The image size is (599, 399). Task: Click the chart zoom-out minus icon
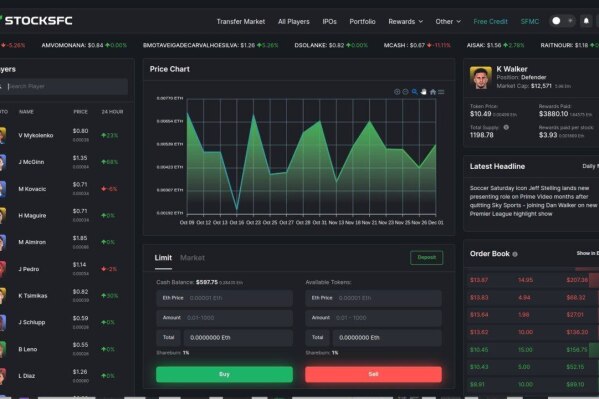405,92
